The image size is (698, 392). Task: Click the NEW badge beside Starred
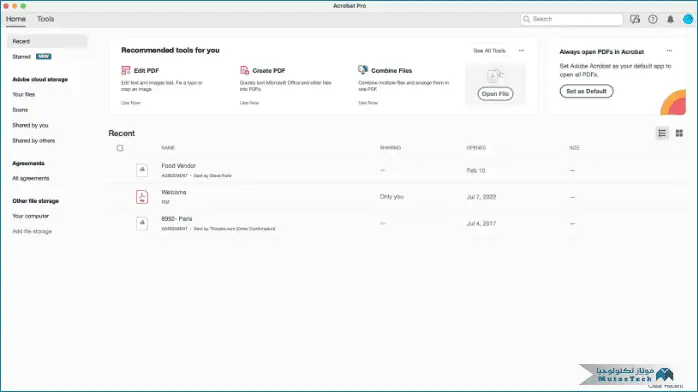pos(44,57)
